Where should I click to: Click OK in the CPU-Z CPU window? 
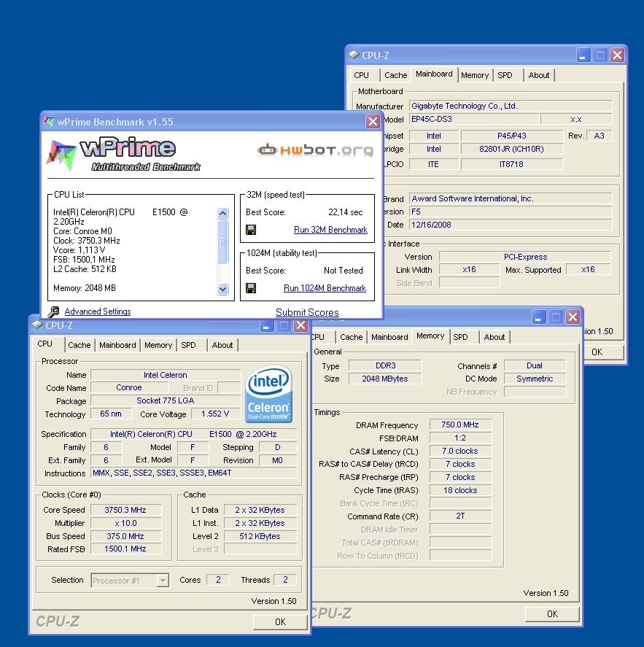[280, 621]
